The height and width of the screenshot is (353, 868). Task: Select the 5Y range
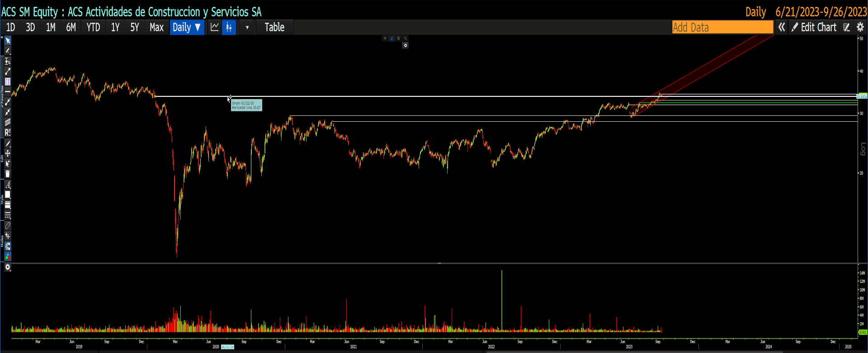pyautogui.click(x=135, y=27)
